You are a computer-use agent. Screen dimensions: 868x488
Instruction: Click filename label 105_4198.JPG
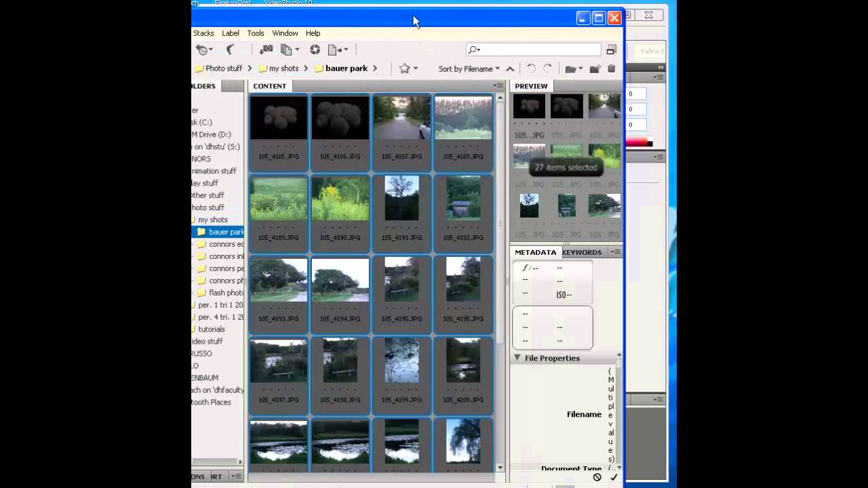[x=340, y=400]
